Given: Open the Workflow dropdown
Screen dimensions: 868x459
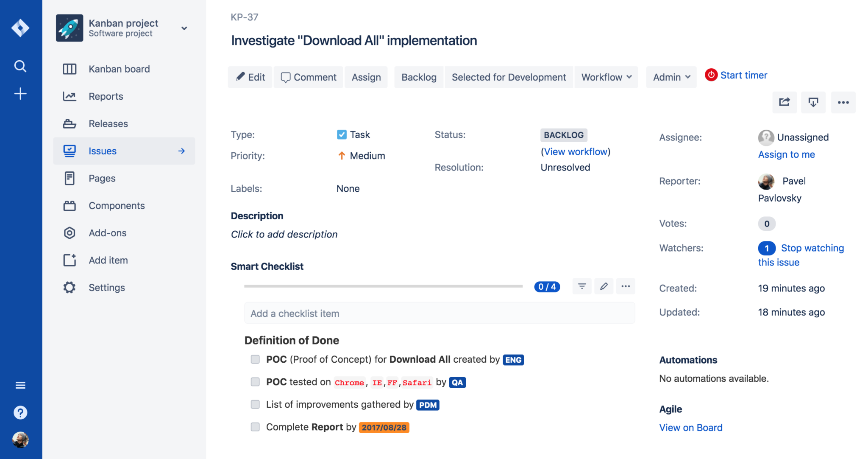Looking at the screenshot, I should [606, 77].
